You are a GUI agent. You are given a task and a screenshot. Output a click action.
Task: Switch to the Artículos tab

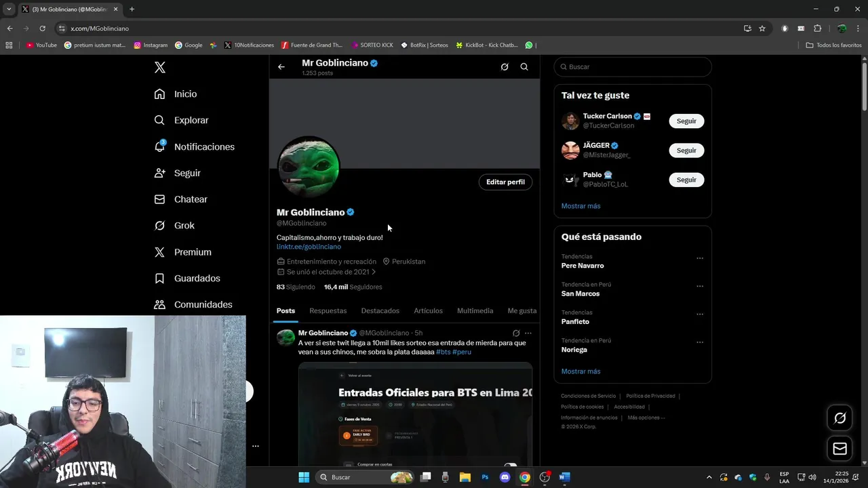coord(428,310)
